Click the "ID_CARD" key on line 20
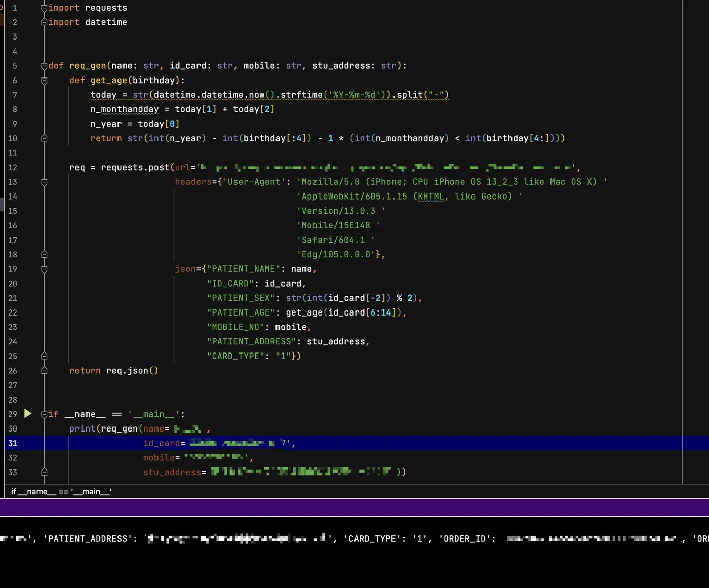The width and height of the screenshot is (709, 588). pos(230,284)
